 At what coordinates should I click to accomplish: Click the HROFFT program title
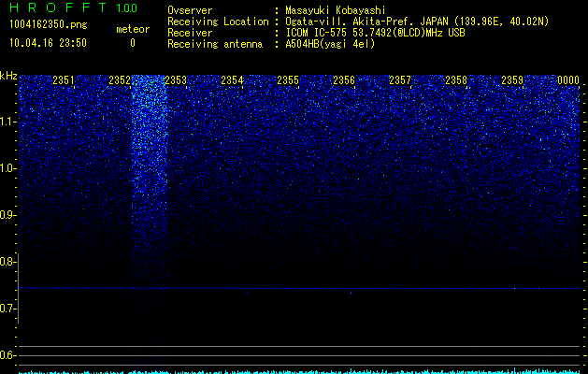coord(58,7)
